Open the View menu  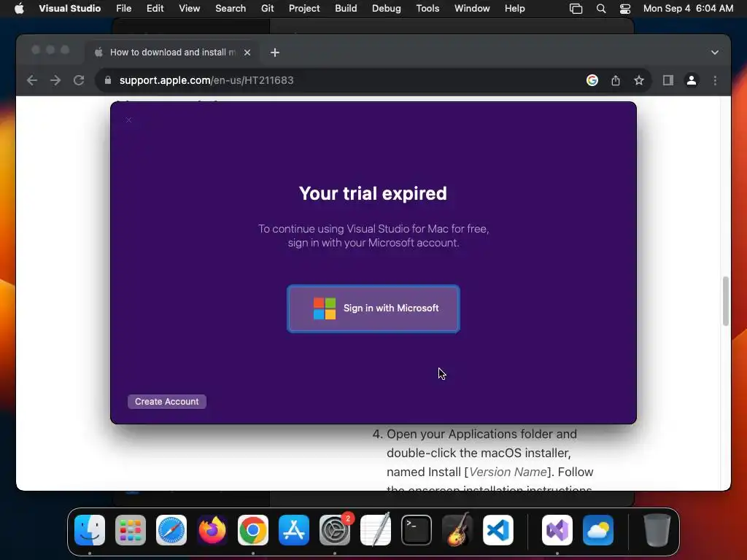(189, 8)
